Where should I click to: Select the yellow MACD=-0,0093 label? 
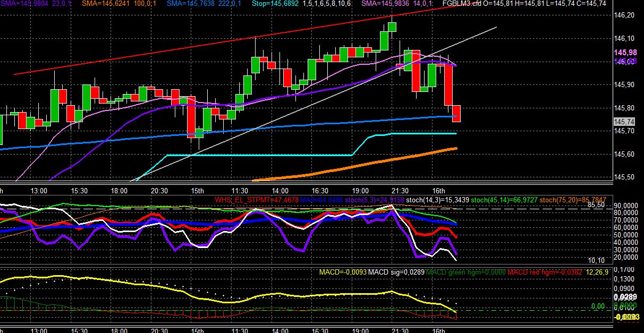click(x=343, y=272)
